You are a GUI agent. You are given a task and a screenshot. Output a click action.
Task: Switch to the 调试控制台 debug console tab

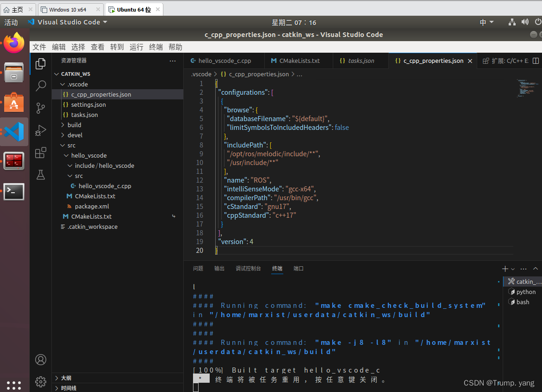[248, 269]
